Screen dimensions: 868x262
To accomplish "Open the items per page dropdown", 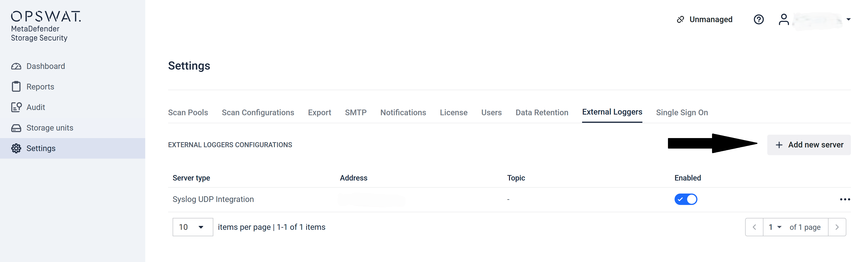I will pos(193,227).
